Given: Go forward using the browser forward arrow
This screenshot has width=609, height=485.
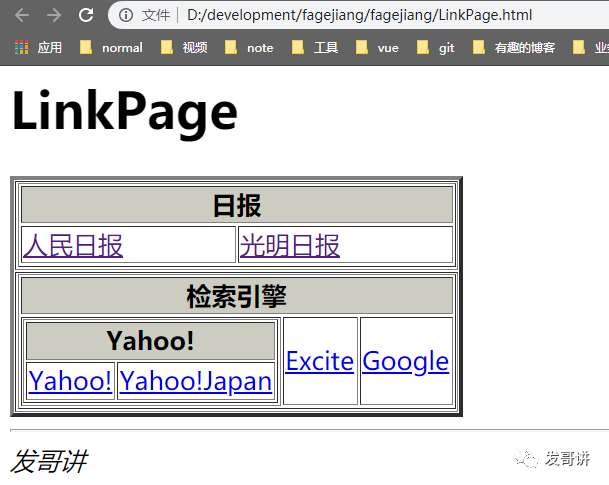Looking at the screenshot, I should (54, 16).
